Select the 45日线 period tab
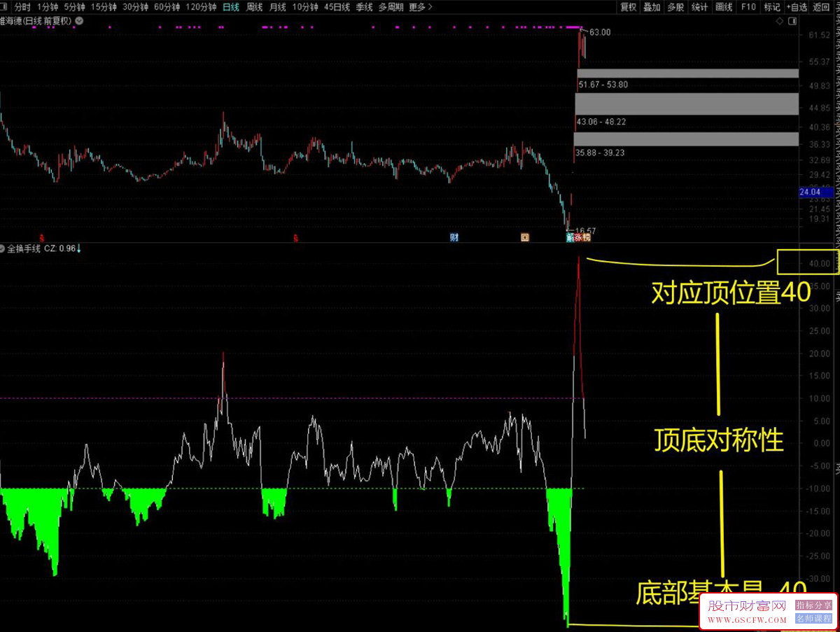Viewport: 840px width, 632px height. (337, 7)
